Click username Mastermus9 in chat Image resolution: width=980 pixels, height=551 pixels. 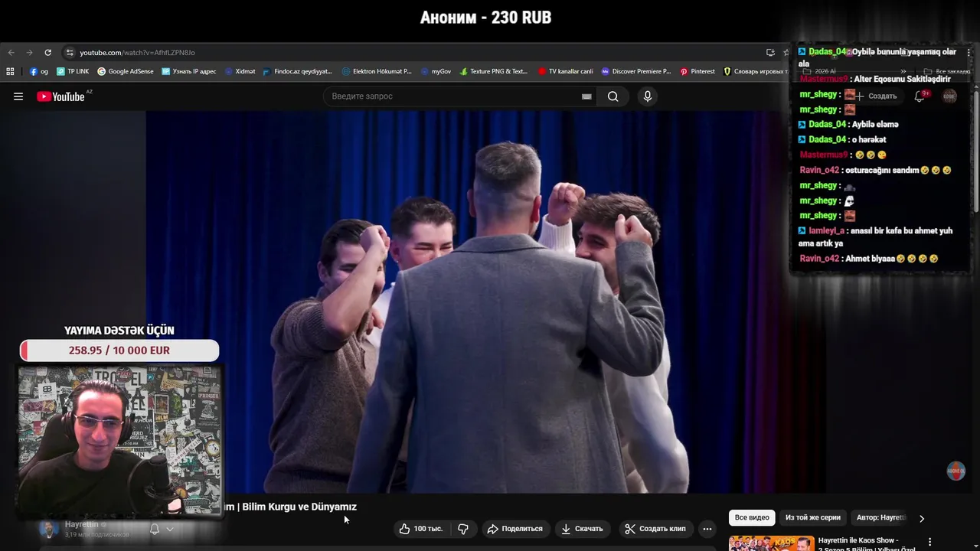click(824, 79)
